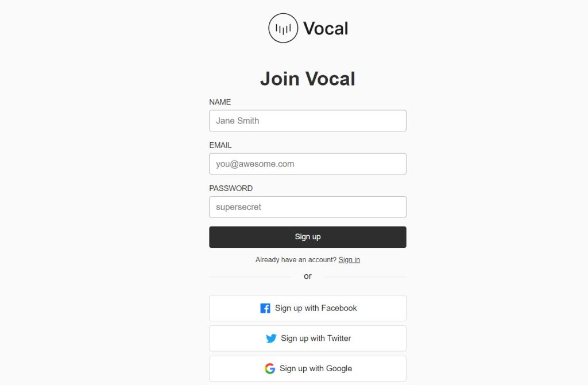
Task: Click the 'Sign up with Google' text
Action: (316, 368)
